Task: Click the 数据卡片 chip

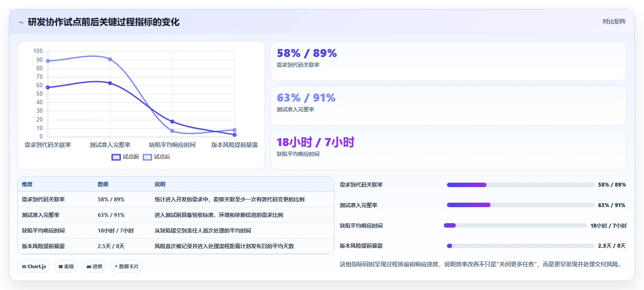Action: [x=127, y=266]
